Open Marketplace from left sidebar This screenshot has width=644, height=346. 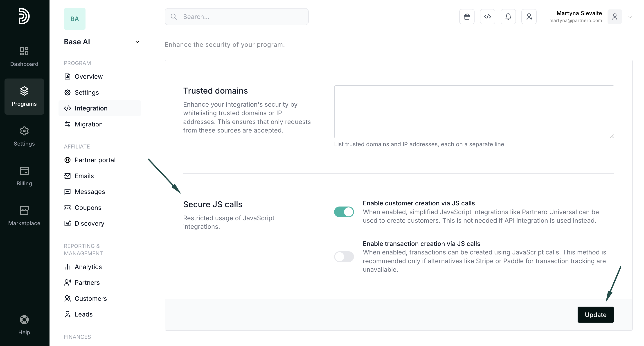pyautogui.click(x=24, y=216)
